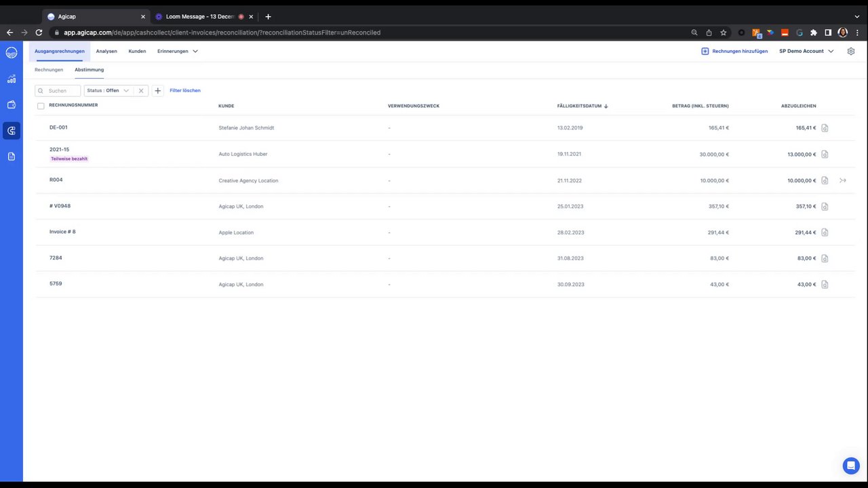Screen dimensions: 868x488
Task: Click the Rechnungsnummer column header
Action: click(73, 105)
